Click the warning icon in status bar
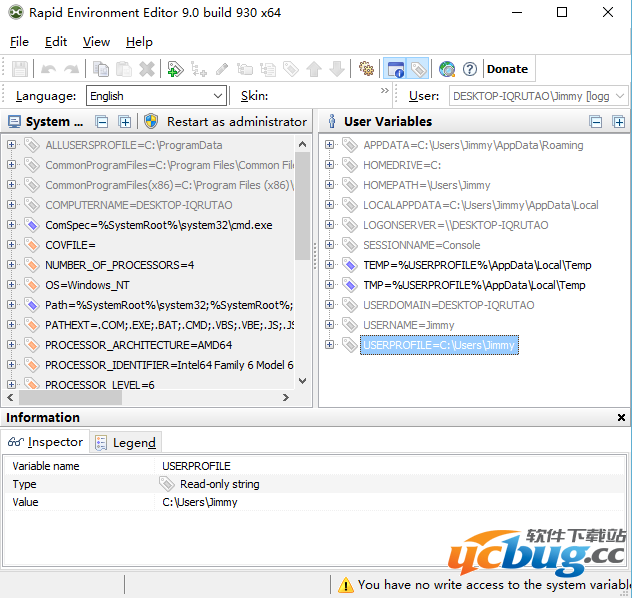Viewport: 632px width, 598px height. click(345, 585)
